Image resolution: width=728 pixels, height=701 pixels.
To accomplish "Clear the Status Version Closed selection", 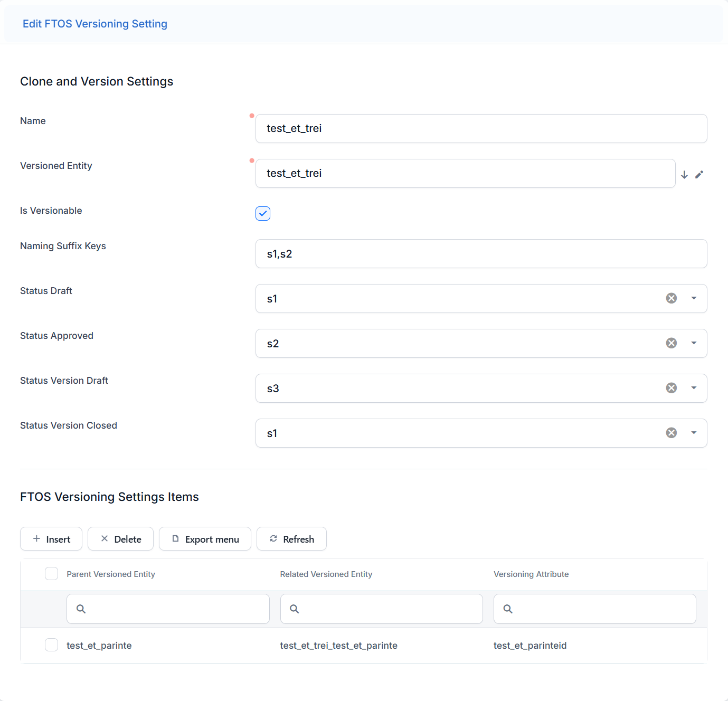I will click(x=671, y=433).
